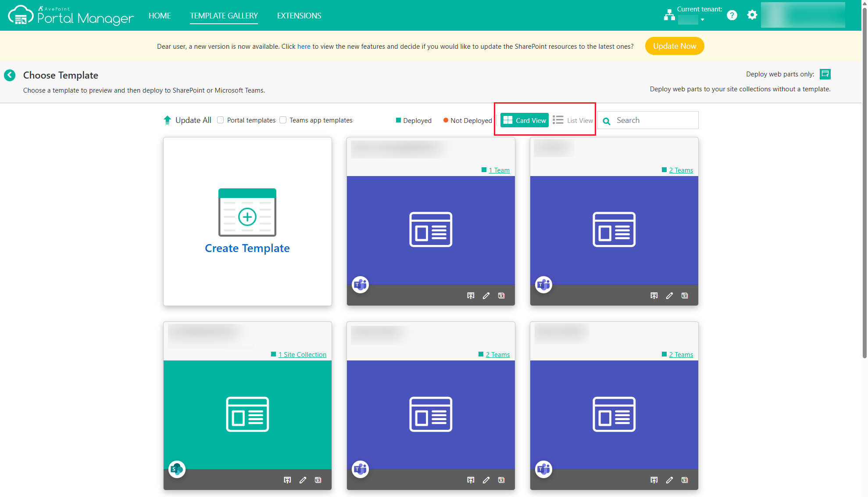The height and width of the screenshot is (497, 868).
Task: Open the settings gear in the header
Action: (752, 15)
